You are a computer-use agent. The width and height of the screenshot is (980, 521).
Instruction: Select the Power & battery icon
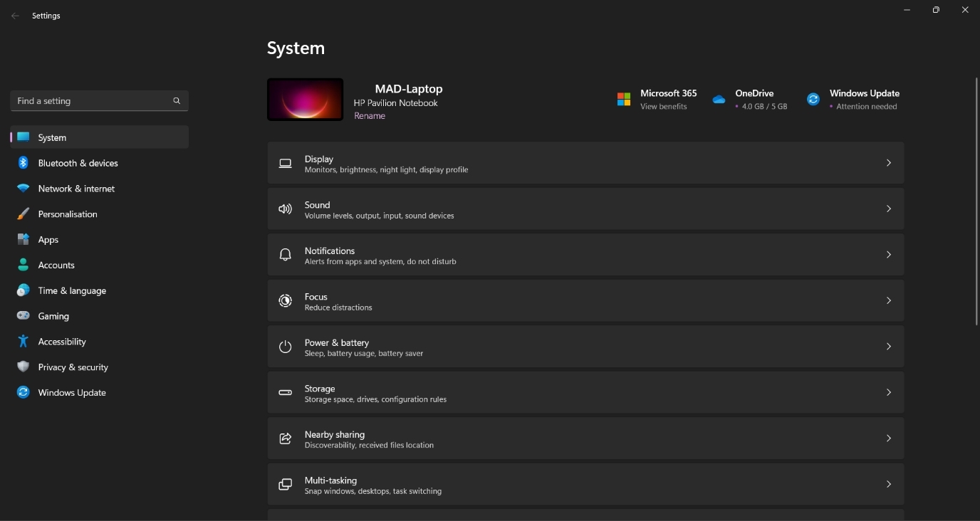pos(285,347)
